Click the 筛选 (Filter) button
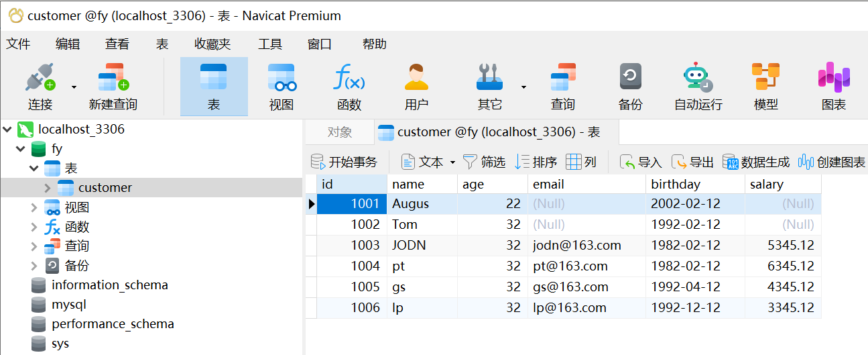Image resolution: width=868 pixels, height=355 pixels. 485,162
